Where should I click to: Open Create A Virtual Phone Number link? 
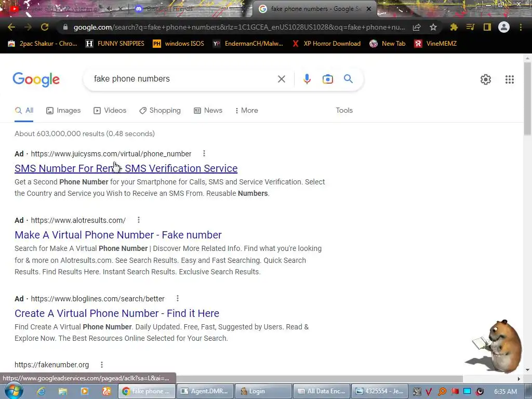click(117, 313)
